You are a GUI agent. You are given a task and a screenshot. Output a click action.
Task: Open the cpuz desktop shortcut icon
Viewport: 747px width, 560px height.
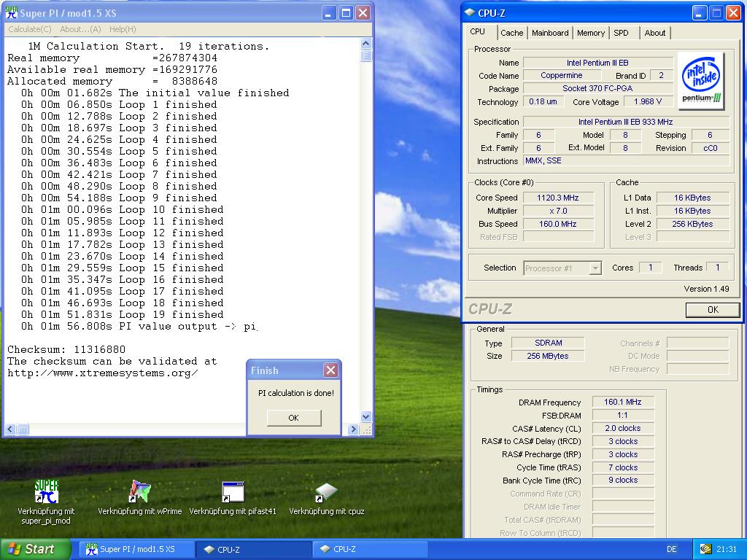pyautogui.click(x=326, y=493)
